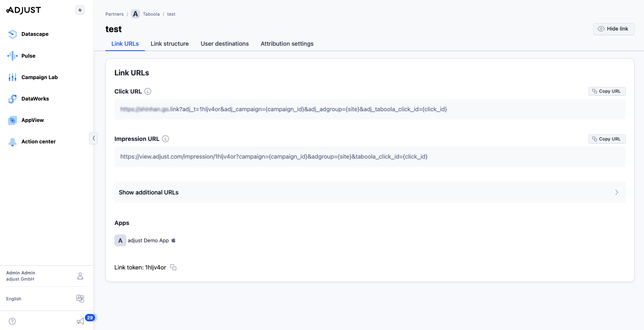Screen dimensions: 644x330
Task: Click the adjust Demo App name
Action: tap(148, 241)
